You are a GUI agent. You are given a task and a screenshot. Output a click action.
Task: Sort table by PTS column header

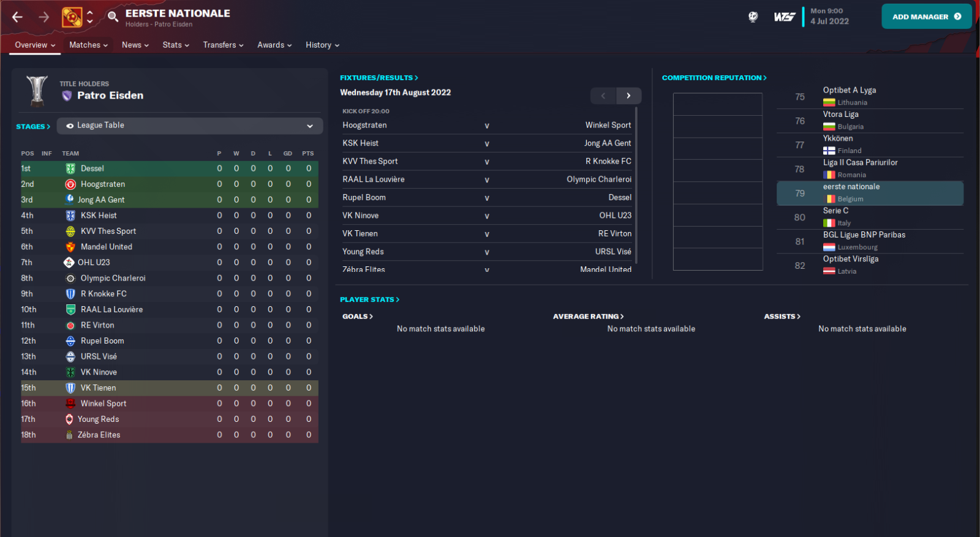pyautogui.click(x=308, y=154)
